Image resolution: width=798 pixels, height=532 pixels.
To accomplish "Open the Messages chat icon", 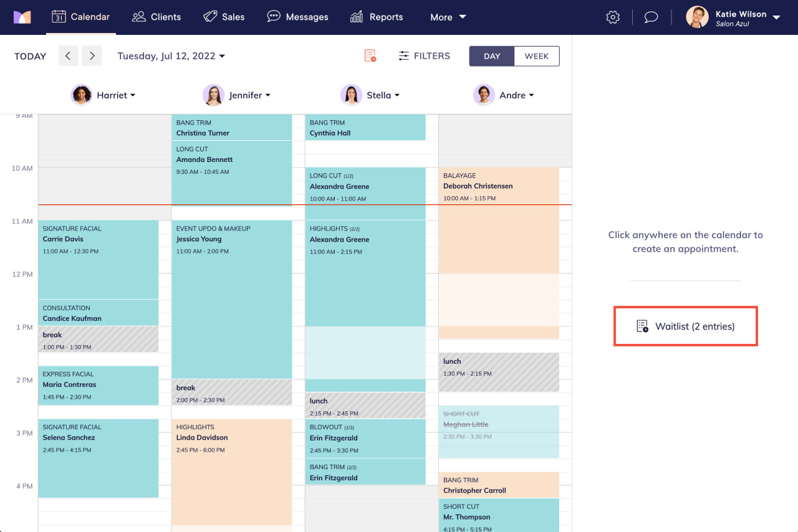I will [273, 17].
